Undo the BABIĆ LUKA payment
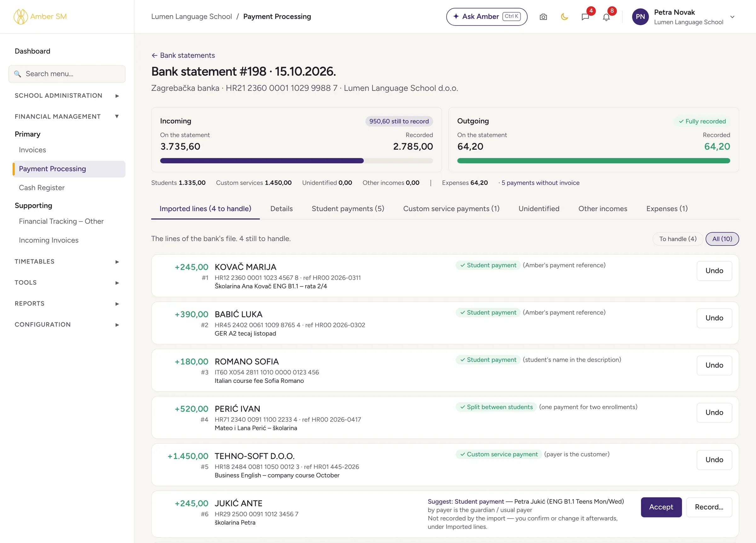The width and height of the screenshot is (756, 543). click(x=714, y=318)
